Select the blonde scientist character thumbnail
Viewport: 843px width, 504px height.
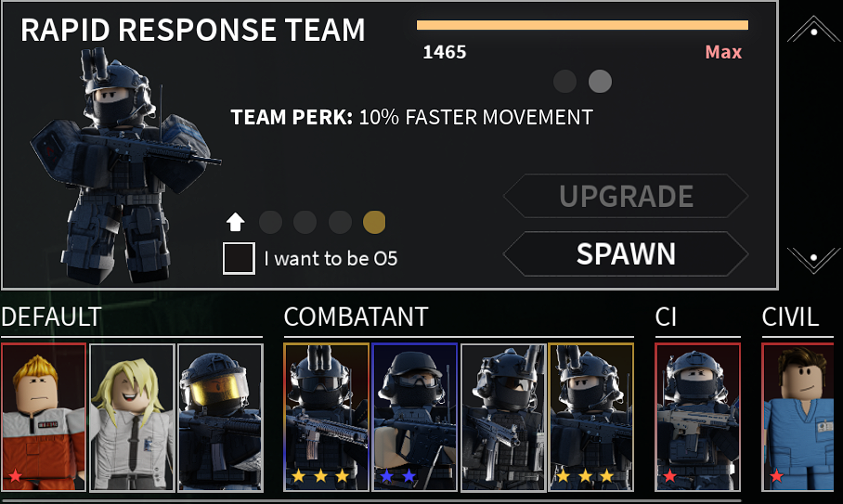point(132,417)
